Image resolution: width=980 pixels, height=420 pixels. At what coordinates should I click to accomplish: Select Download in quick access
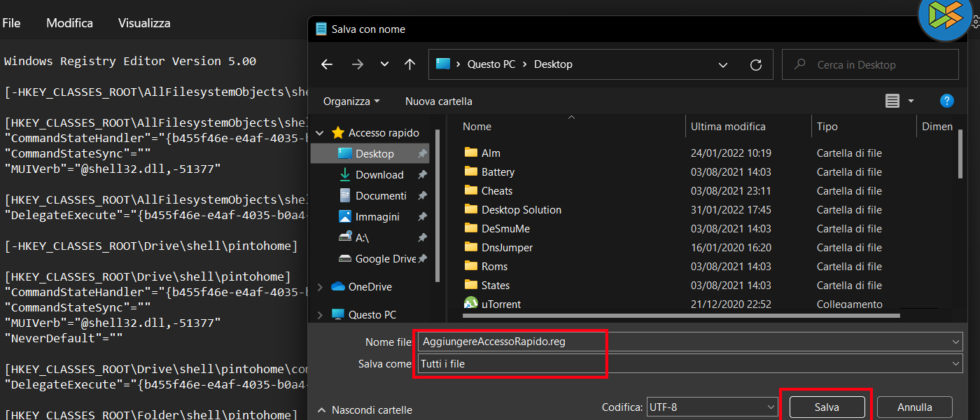click(379, 175)
